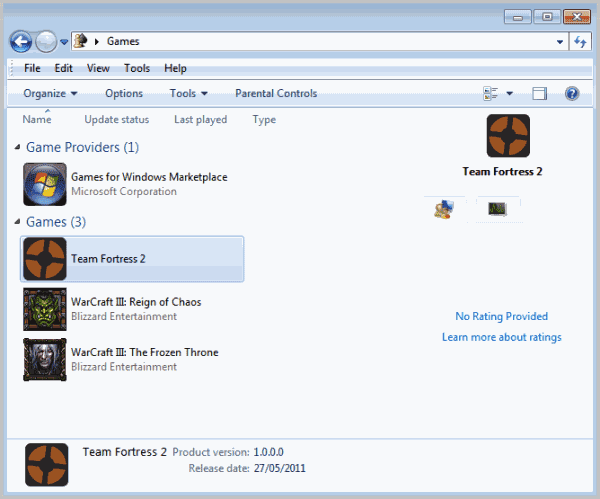Open the performance monitor icon in preview

[497, 209]
